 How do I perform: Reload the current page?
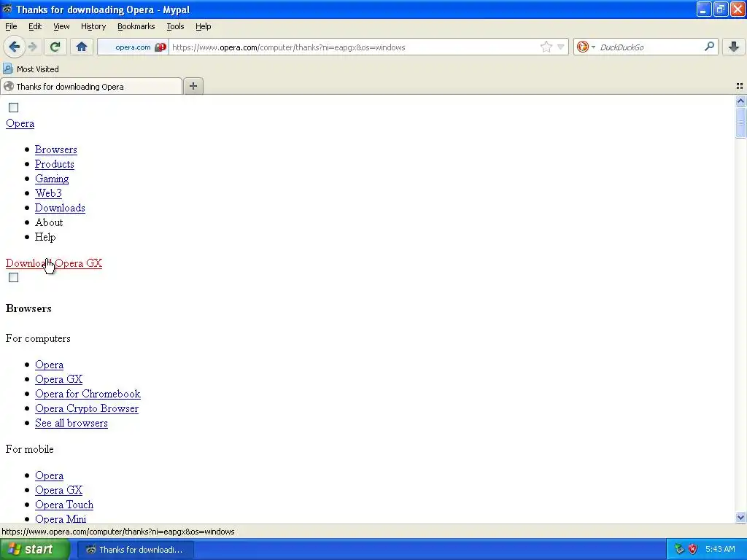pos(55,47)
